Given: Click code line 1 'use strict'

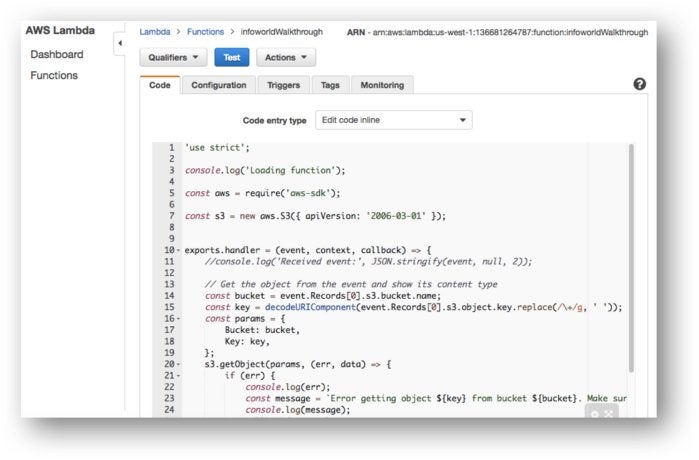Looking at the screenshot, I should tap(217, 148).
